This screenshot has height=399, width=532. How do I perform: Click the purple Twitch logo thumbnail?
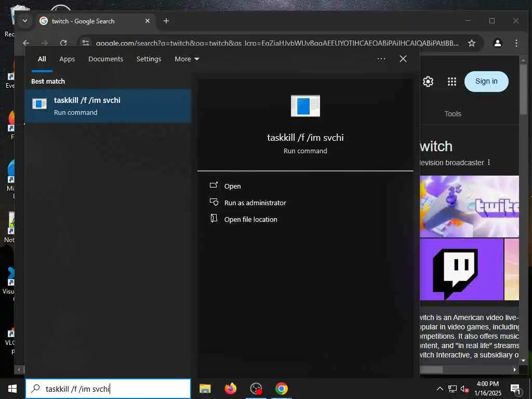(461, 270)
